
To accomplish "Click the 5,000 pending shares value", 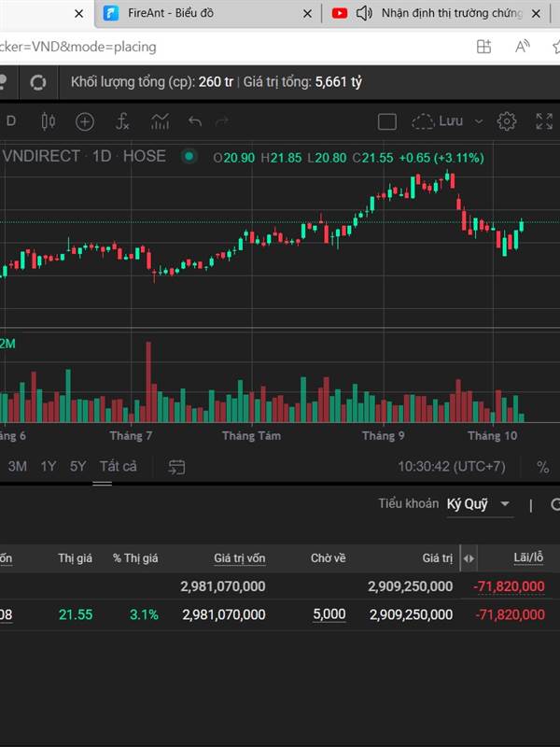I will 329,614.
